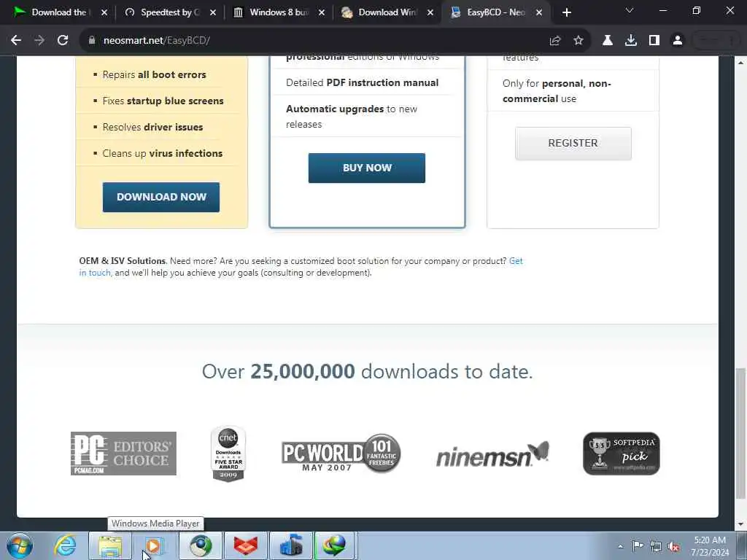Switch to the Windows 8 build tab
The width and height of the screenshot is (747, 560).
tap(278, 12)
